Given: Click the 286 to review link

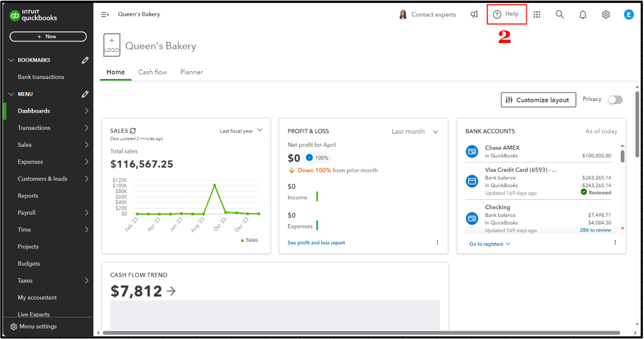Looking at the screenshot, I should coord(595,230).
